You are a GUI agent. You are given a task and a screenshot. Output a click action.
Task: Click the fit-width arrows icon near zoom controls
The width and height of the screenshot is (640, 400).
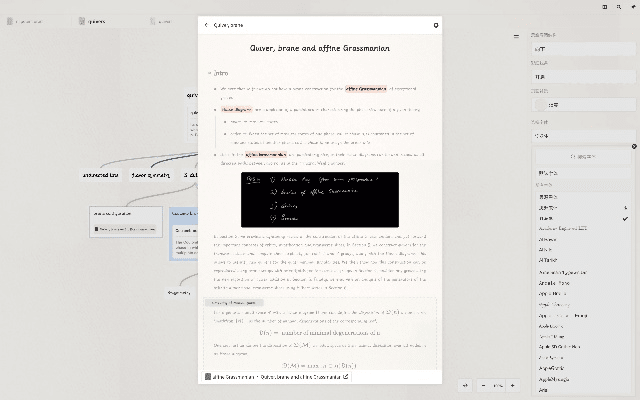coord(465,385)
